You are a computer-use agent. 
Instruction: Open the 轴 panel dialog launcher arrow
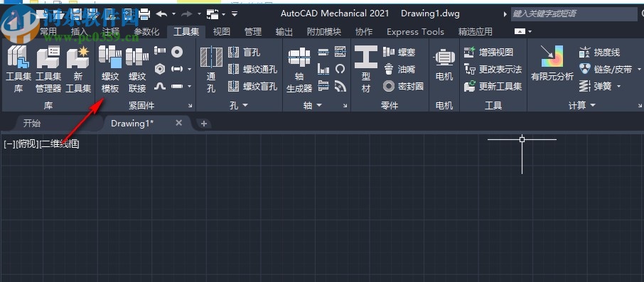pyautogui.click(x=345, y=106)
